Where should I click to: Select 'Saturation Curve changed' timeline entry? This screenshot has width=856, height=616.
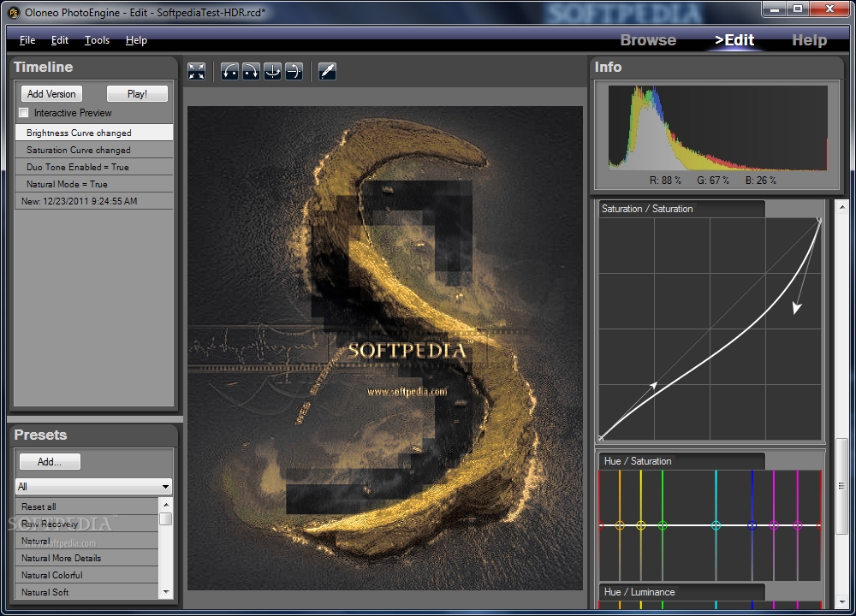coord(94,150)
